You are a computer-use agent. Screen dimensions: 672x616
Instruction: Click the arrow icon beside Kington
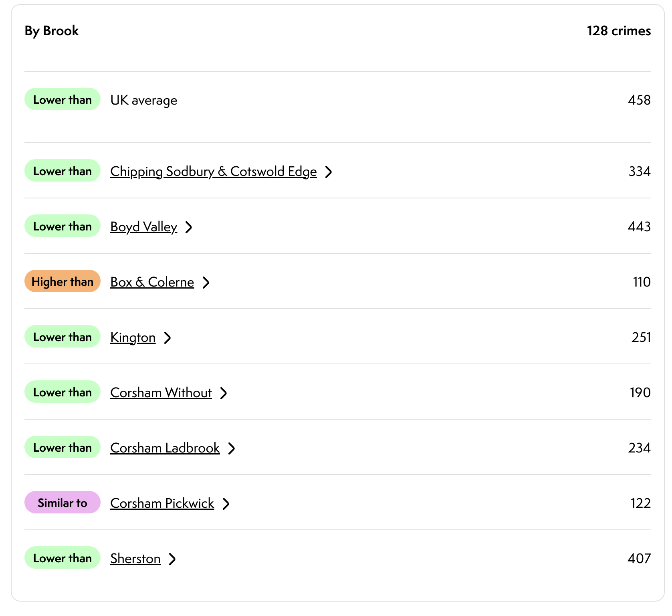[167, 338]
